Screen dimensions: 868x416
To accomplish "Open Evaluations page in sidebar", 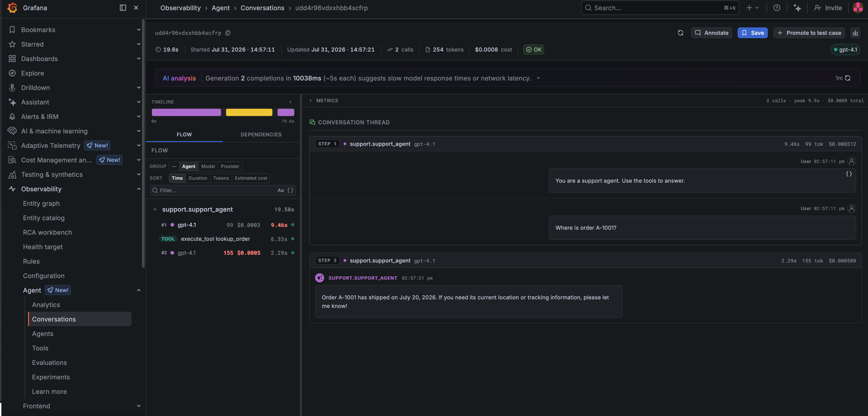I will [x=49, y=363].
